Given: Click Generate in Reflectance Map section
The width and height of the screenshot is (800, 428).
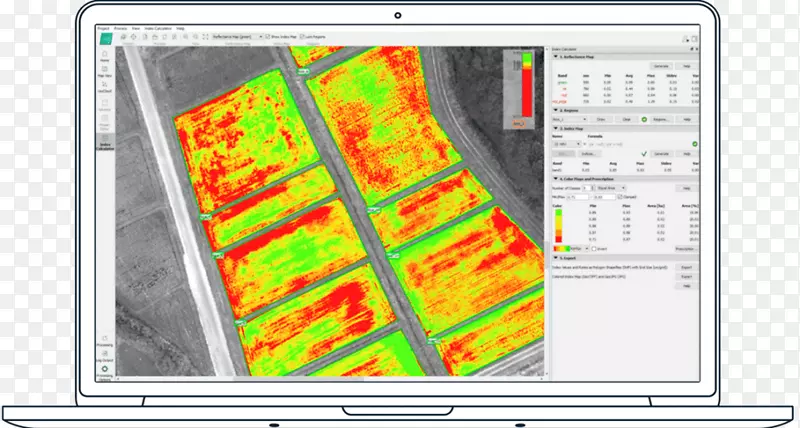Looking at the screenshot, I should point(661,66).
